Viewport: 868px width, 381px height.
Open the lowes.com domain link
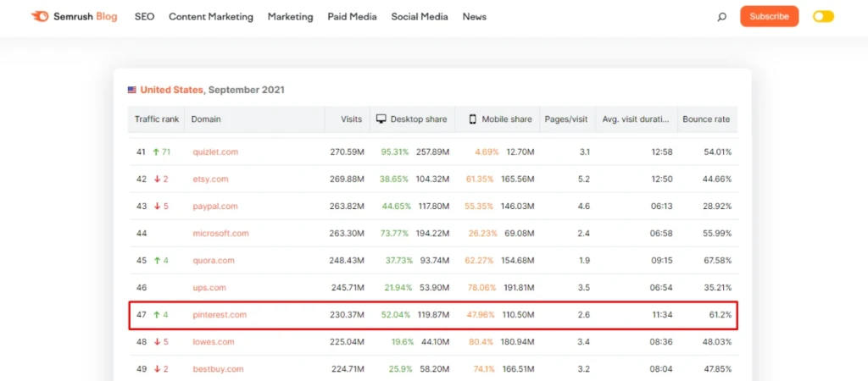213,342
